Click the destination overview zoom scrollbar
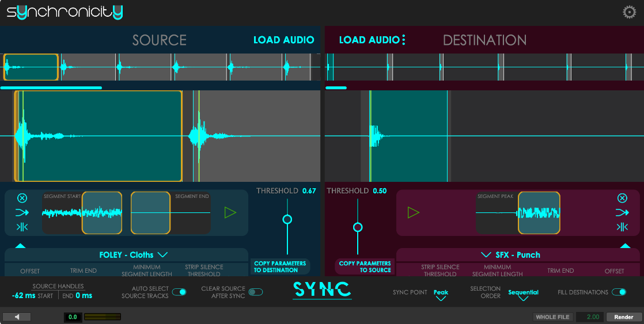644x324 pixels. click(x=336, y=87)
